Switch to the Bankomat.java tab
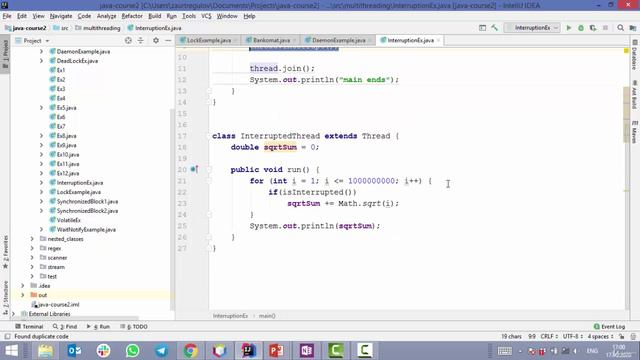Screen dimensions: 640x360 tap(271, 40)
